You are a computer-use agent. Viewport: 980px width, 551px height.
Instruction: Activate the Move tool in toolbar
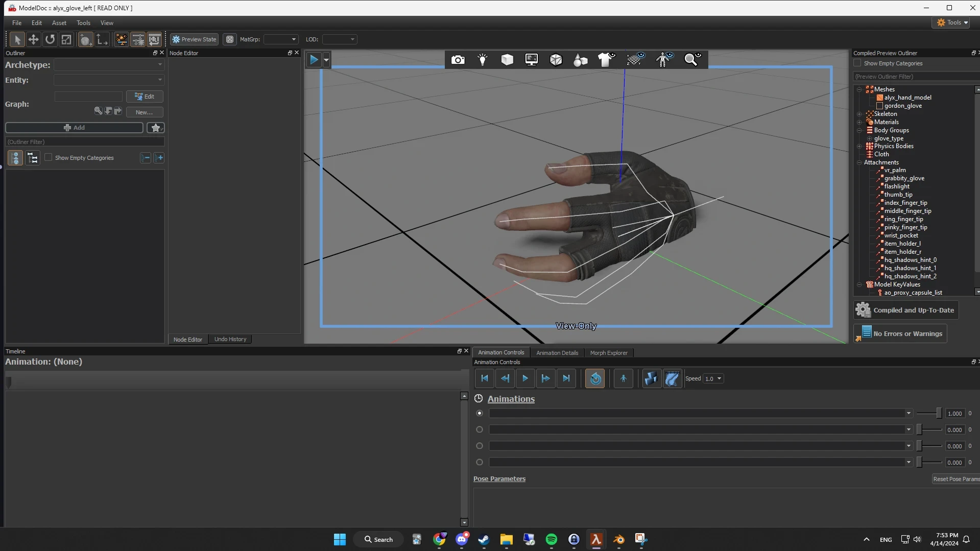(33, 39)
